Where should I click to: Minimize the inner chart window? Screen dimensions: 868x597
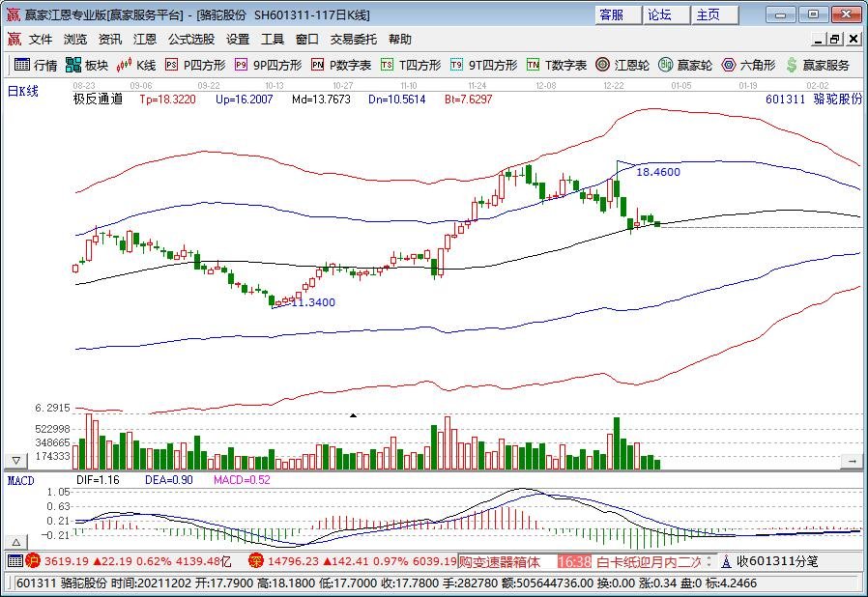coord(820,39)
